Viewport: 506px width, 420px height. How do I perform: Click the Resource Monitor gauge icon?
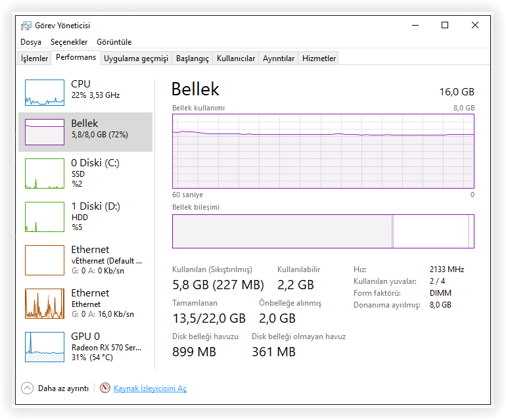(x=105, y=388)
